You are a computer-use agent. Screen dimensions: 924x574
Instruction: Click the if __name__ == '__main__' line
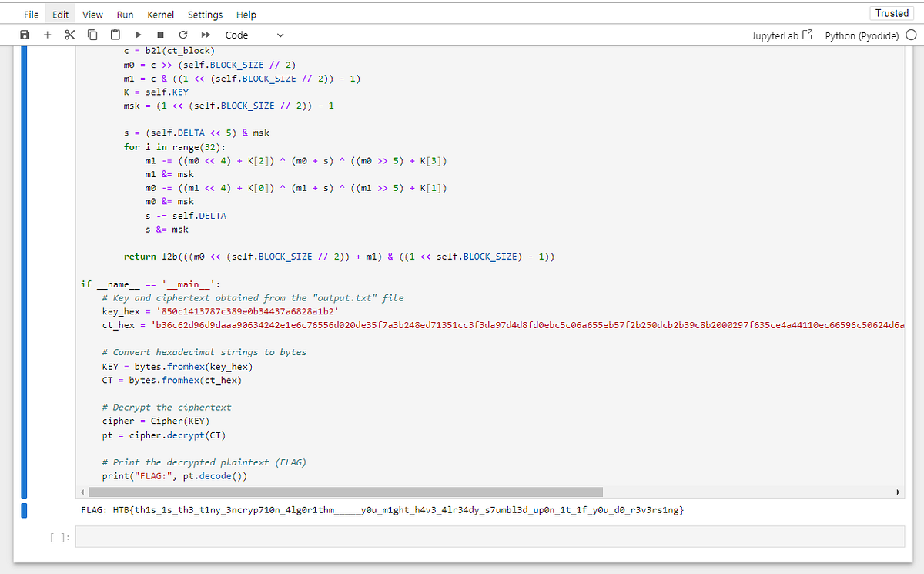pos(151,284)
